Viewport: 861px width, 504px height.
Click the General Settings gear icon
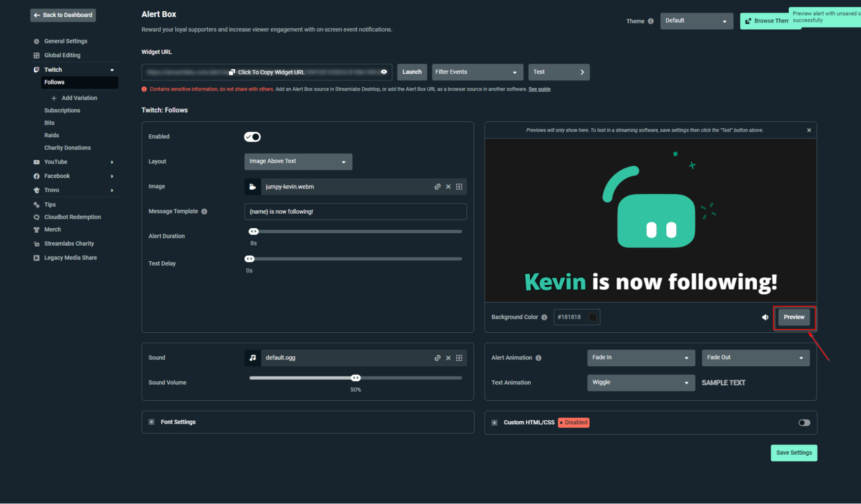tap(36, 41)
